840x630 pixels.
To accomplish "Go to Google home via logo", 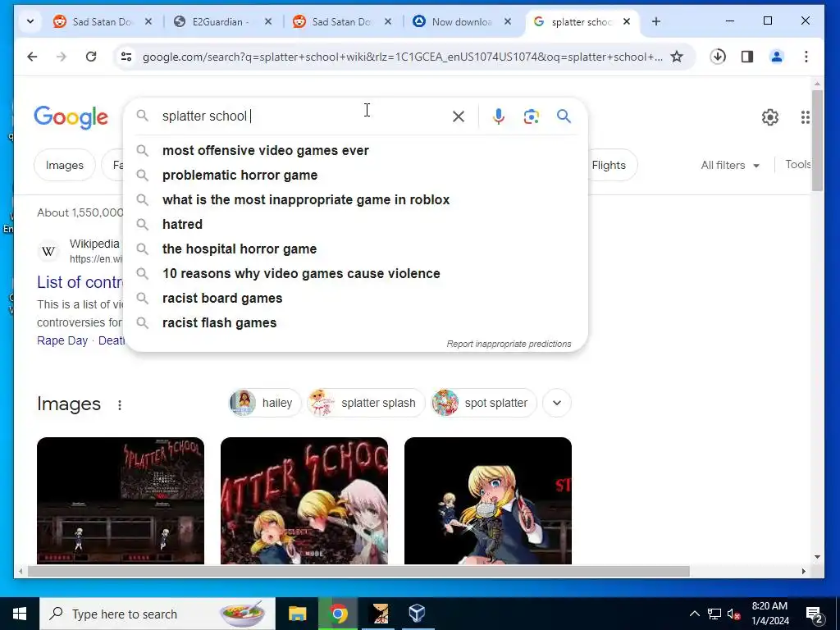I will (71, 117).
